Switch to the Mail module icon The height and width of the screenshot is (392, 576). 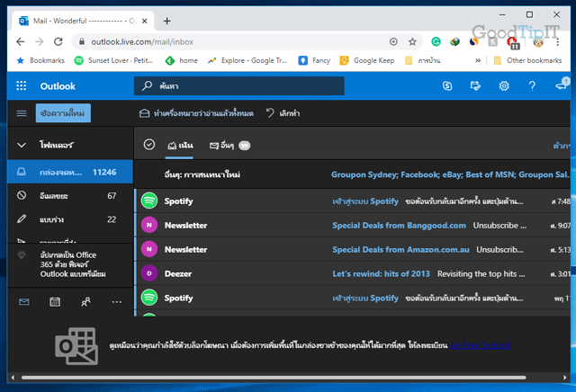click(24, 302)
